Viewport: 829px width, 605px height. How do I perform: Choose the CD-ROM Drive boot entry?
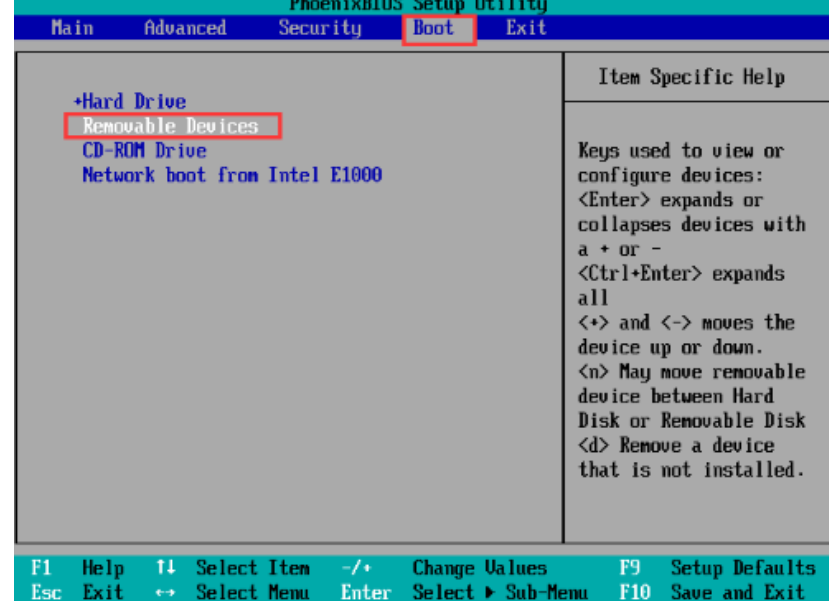pyautogui.click(x=144, y=151)
